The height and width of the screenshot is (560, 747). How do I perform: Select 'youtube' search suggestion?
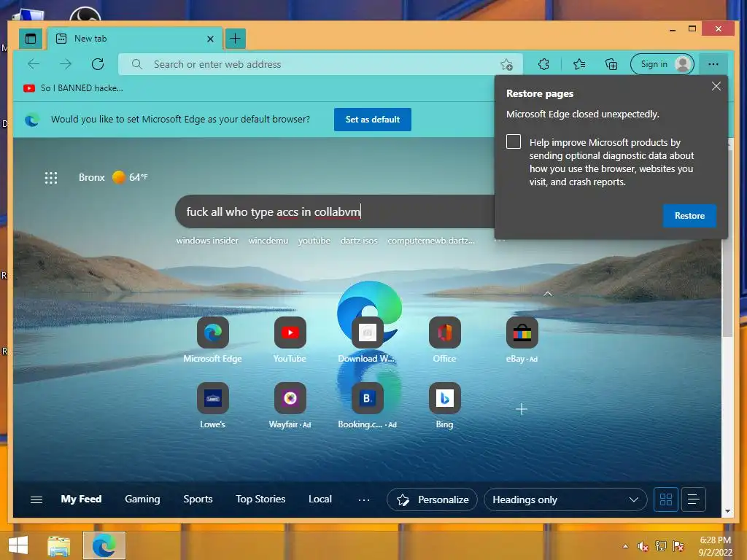[x=314, y=241]
